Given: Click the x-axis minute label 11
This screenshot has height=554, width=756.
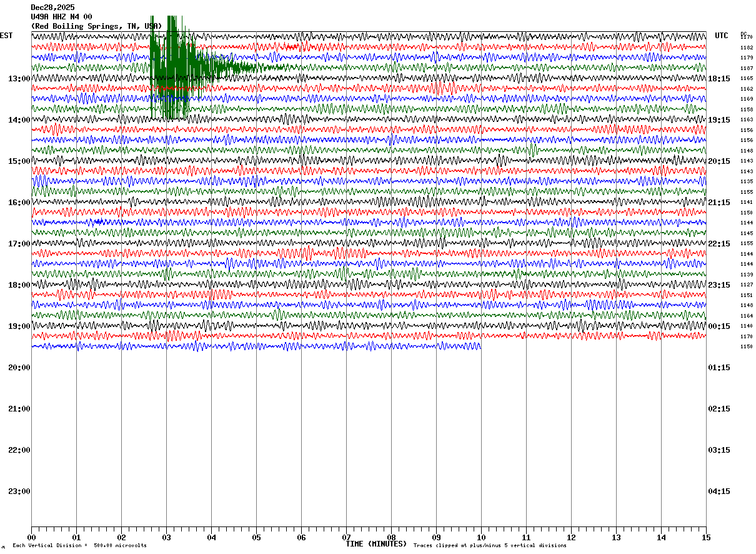Looking at the screenshot, I should (x=526, y=537).
